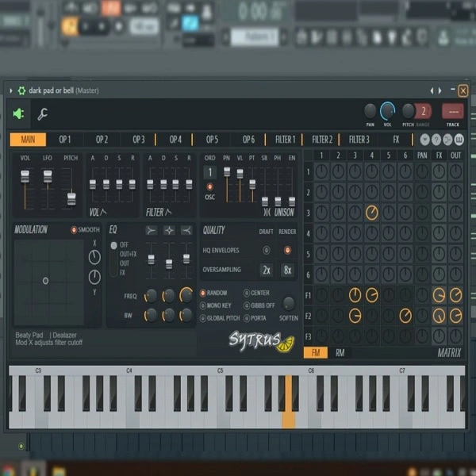The width and height of the screenshot is (476, 476).
Task: Open the FILTER 1 tab
Action: click(x=285, y=140)
